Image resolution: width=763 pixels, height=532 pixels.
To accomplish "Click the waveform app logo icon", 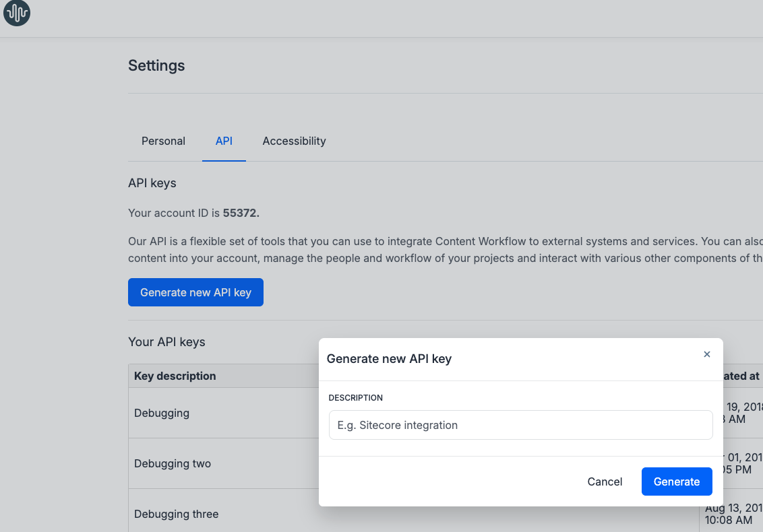I will (x=17, y=13).
